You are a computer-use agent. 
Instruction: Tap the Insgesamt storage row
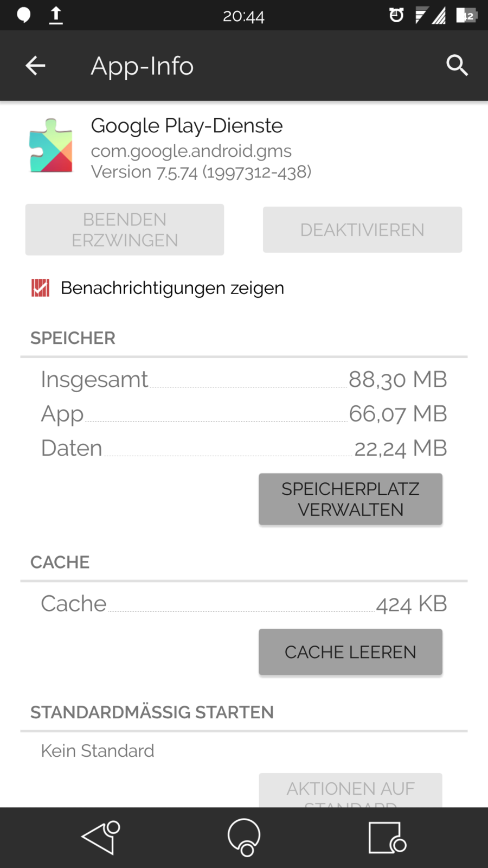[244, 380]
